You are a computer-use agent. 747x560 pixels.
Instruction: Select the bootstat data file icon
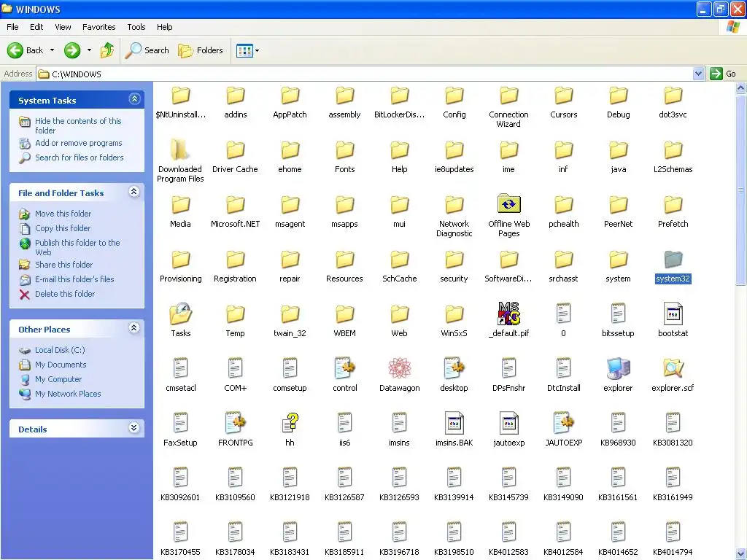click(x=673, y=314)
